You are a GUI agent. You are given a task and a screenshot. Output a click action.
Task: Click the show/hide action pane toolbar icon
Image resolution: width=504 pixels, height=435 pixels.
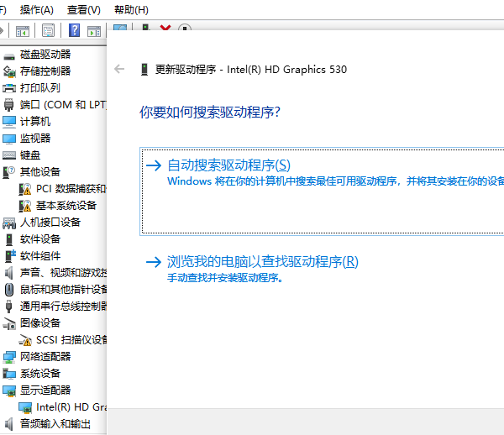coord(94,31)
